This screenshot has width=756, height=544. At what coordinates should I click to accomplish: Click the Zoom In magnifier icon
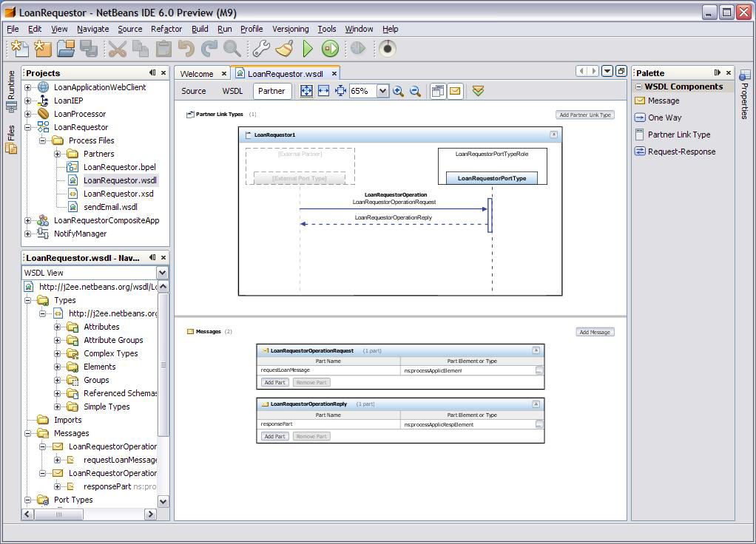pyautogui.click(x=398, y=91)
